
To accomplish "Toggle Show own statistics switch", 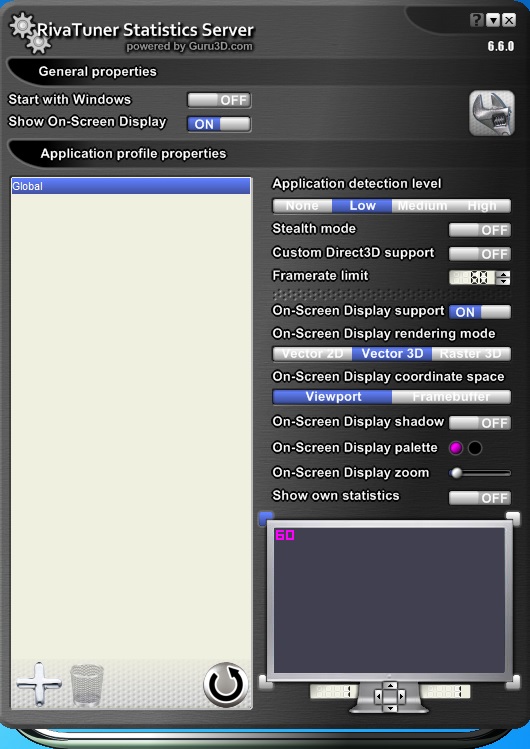I will (480, 498).
